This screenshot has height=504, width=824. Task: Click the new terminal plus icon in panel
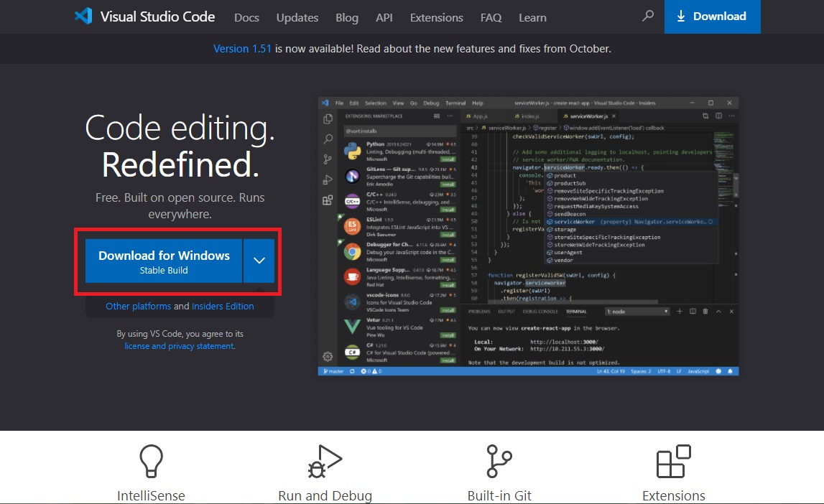(x=680, y=312)
